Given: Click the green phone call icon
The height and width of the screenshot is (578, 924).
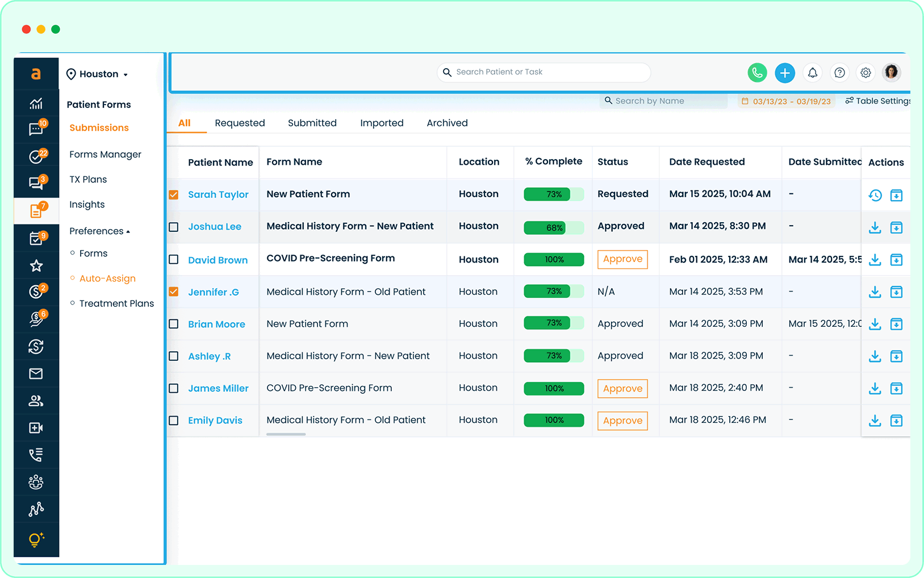Looking at the screenshot, I should (x=757, y=73).
